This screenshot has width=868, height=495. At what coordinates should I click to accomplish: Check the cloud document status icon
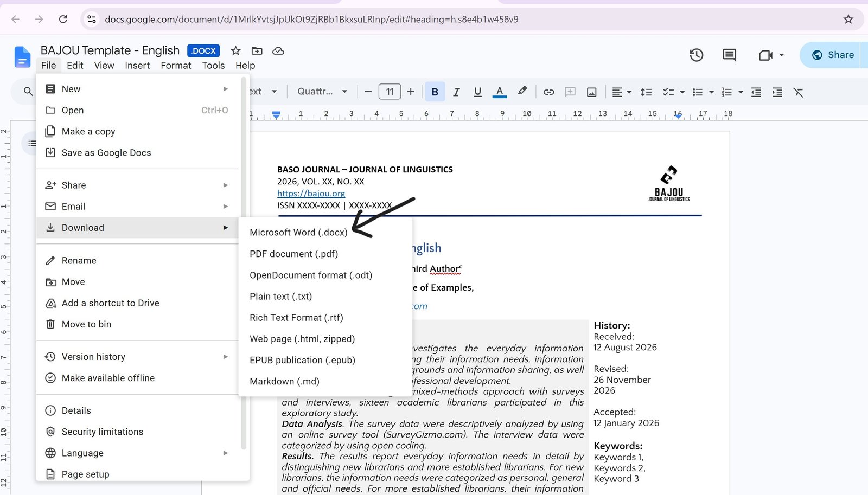click(278, 51)
